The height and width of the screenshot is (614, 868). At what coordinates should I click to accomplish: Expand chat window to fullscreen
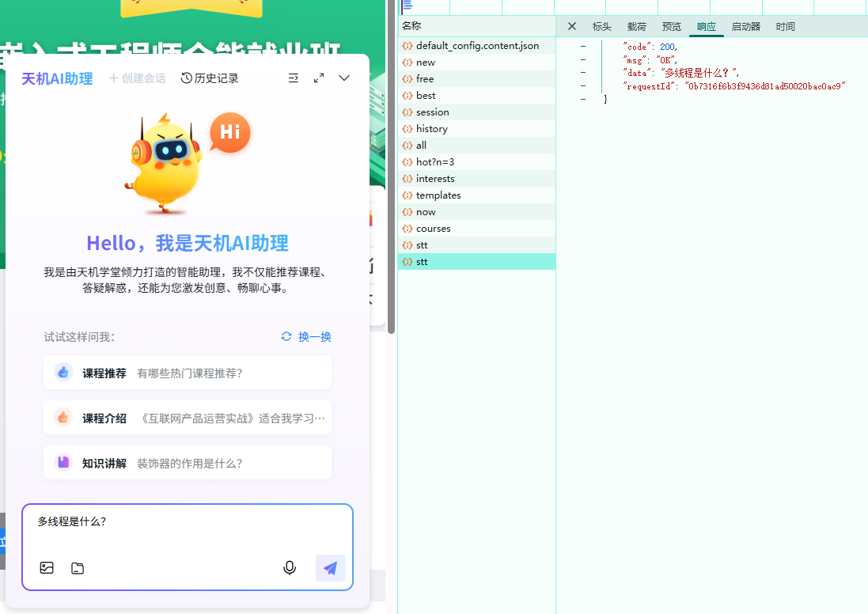tap(319, 78)
